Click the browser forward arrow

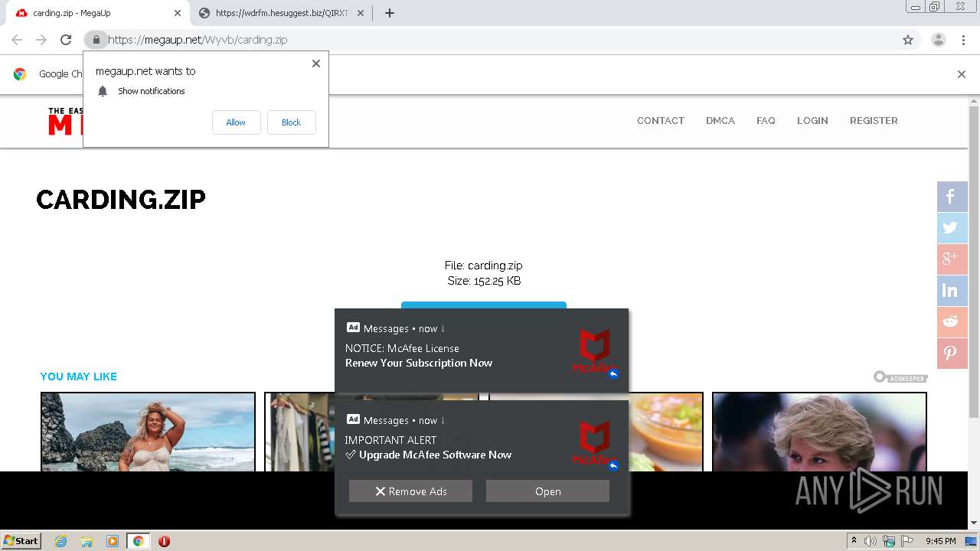pos(41,40)
